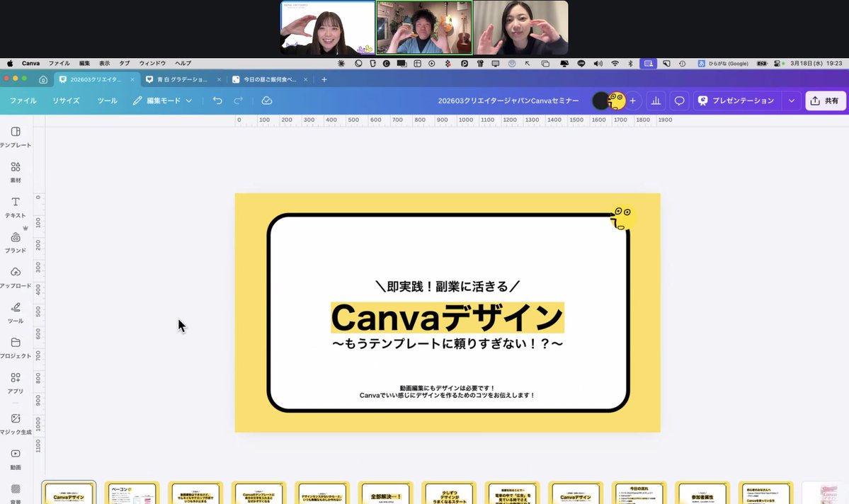
Task: Click the dark user avatar
Action: coord(600,101)
